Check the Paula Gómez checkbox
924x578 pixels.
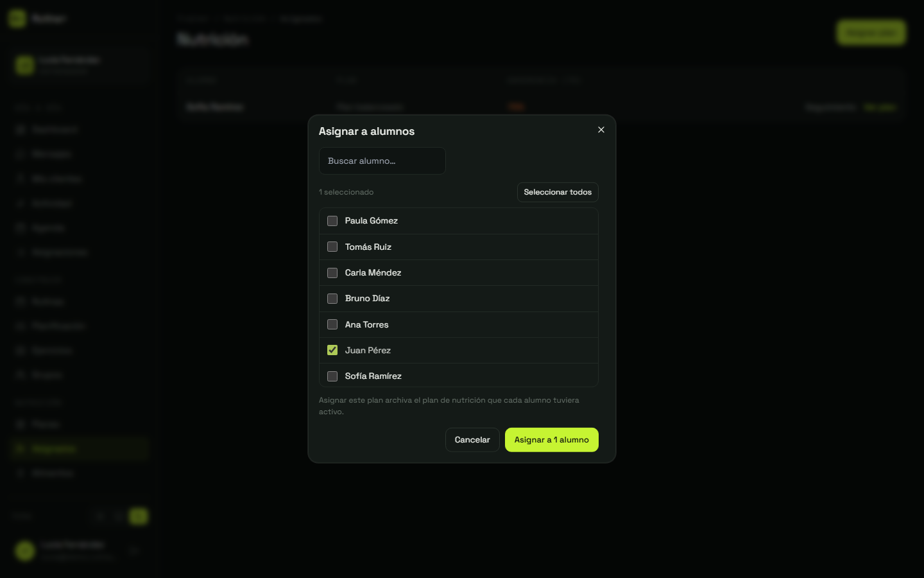coord(332,221)
